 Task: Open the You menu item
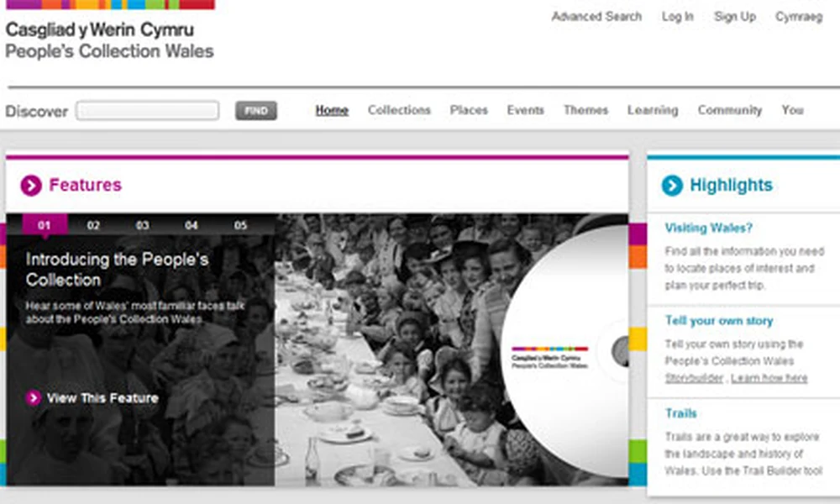coord(792,110)
